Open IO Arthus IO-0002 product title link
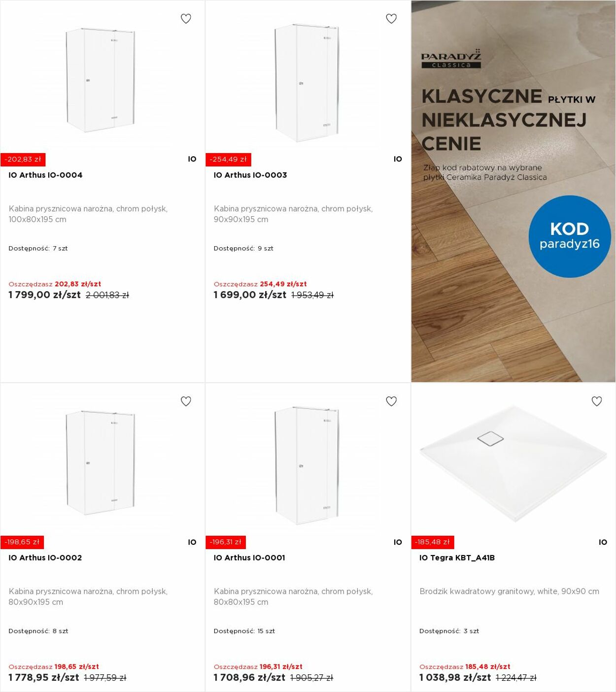The height and width of the screenshot is (692, 616). pyautogui.click(x=45, y=558)
